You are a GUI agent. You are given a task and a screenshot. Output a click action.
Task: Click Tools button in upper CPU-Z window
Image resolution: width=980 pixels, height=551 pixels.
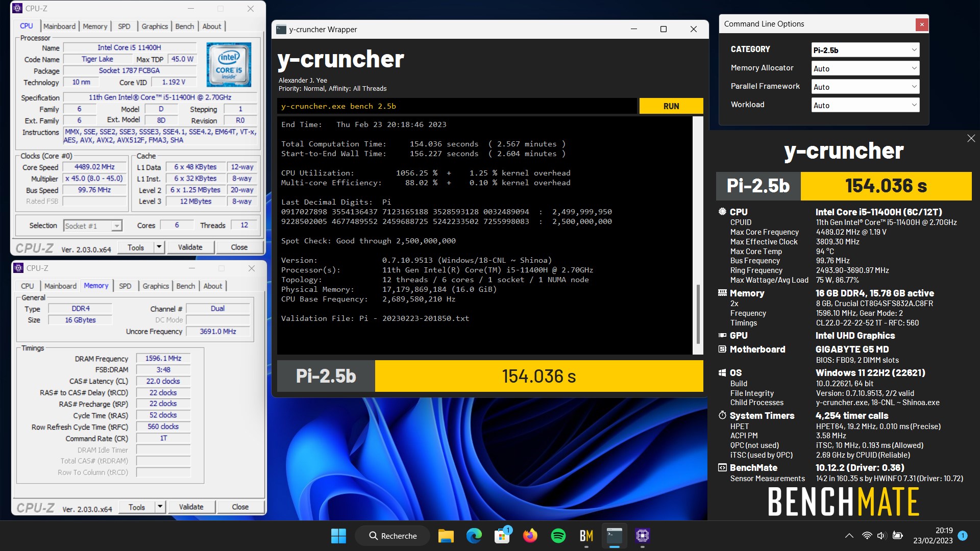[136, 247]
